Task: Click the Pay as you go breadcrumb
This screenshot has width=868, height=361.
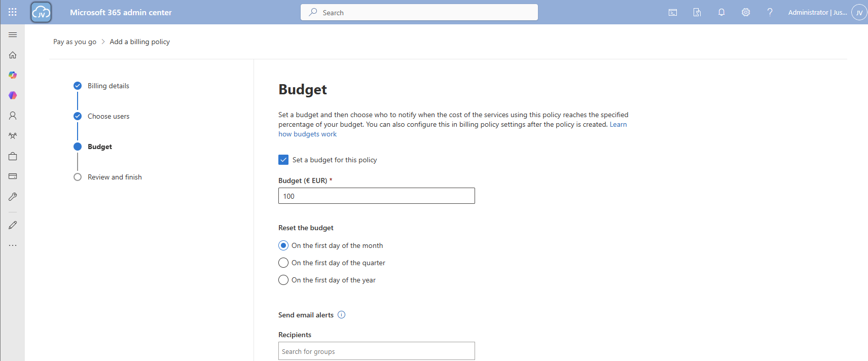Action: [x=75, y=42]
